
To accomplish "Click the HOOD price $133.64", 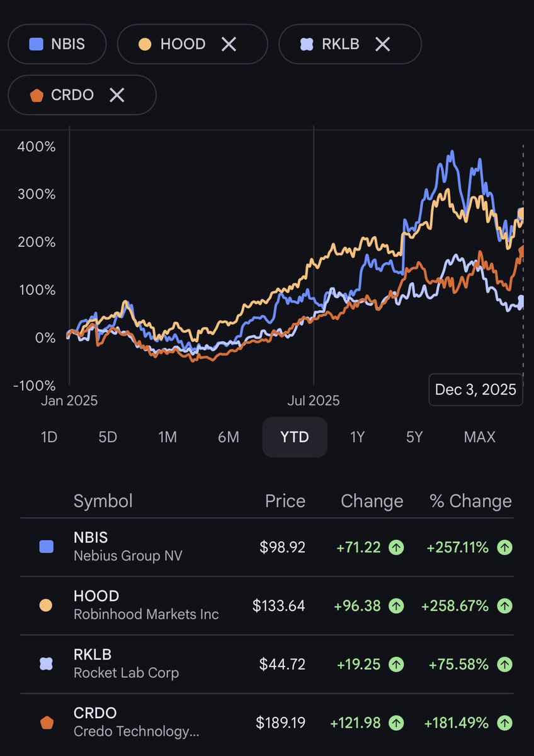I will point(279,606).
